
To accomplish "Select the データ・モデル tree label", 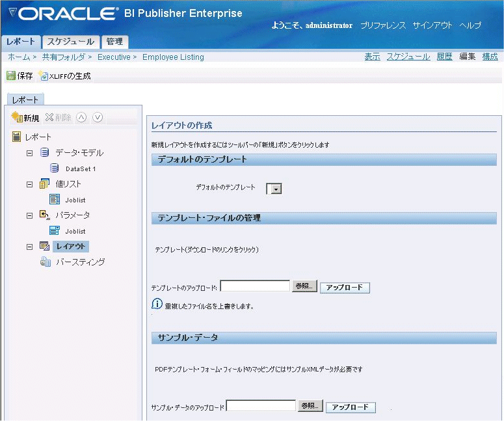I will (80, 152).
